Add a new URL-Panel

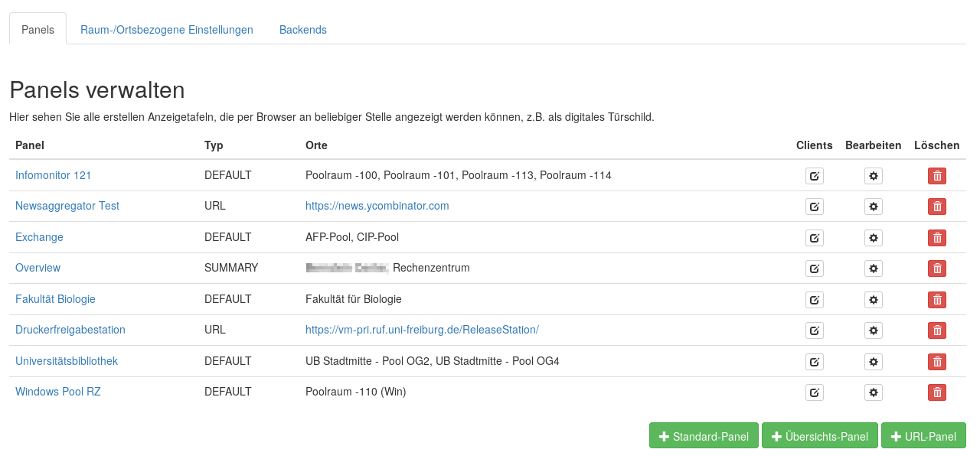tap(923, 436)
